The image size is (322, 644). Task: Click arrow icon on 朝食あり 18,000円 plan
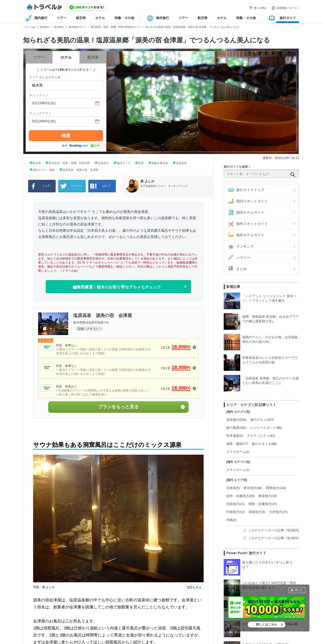point(194,388)
